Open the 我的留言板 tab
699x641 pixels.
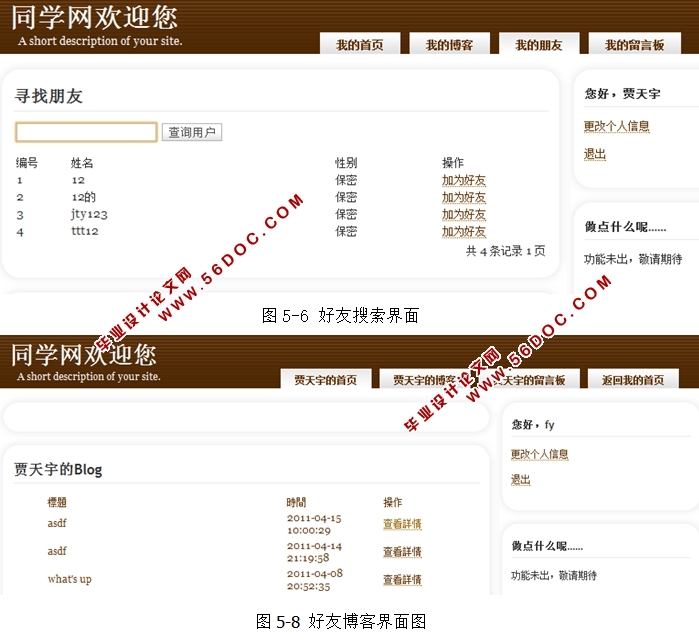point(634,44)
